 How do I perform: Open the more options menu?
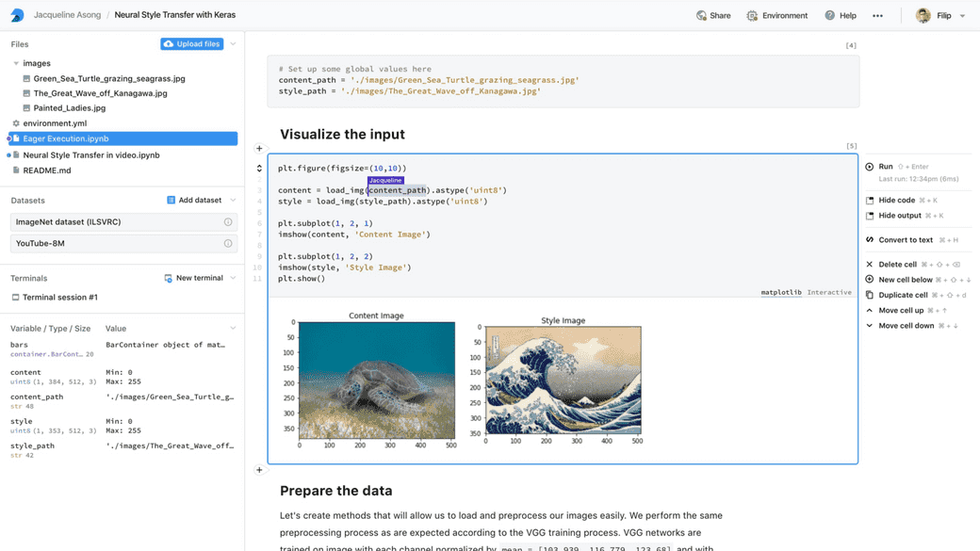[x=877, y=15]
